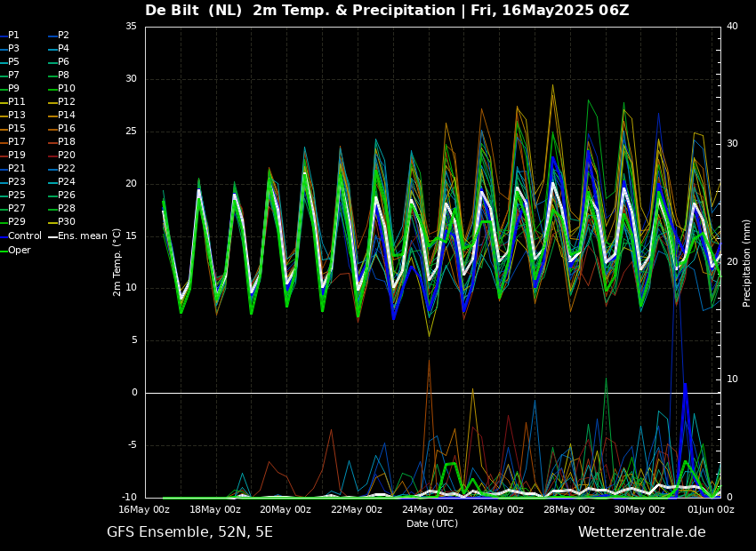Click the Oper legend label
This screenshot has height=551, width=756.
[19, 250]
